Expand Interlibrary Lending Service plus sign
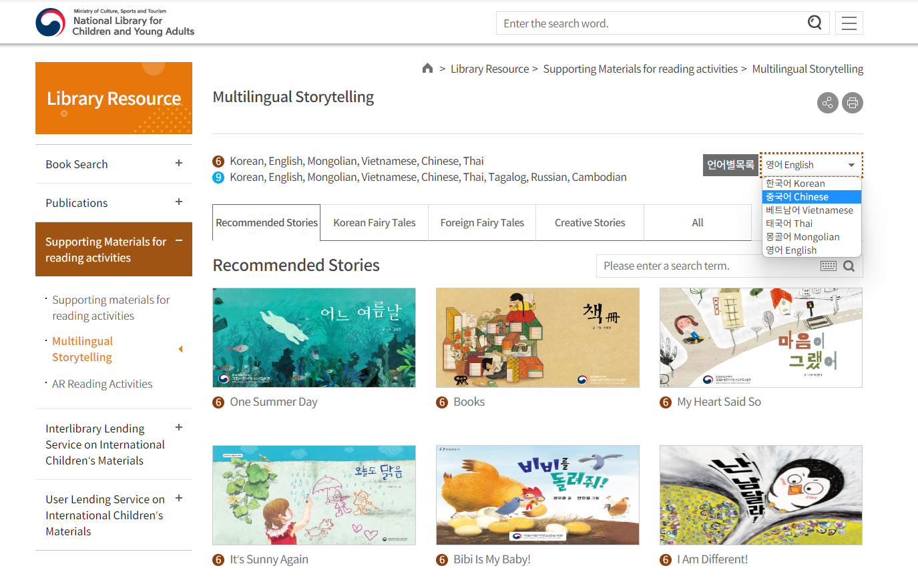The width and height of the screenshot is (918, 588). point(179,427)
